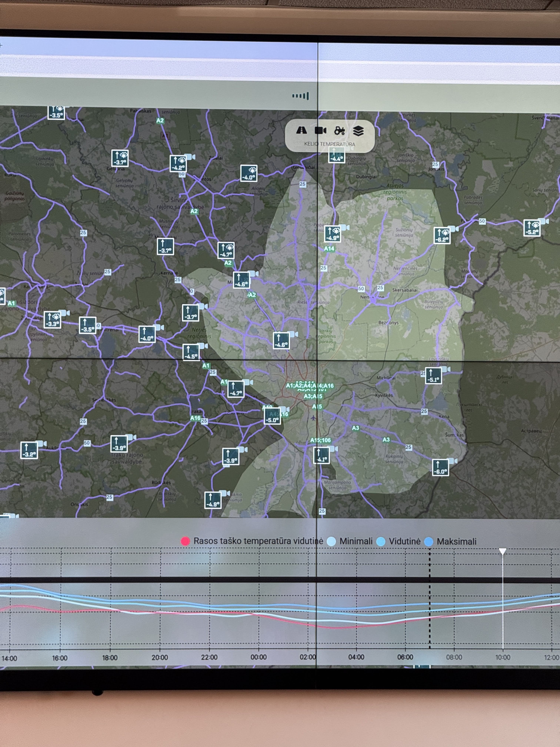Click the signal bars icon above map
This screenshot has width=560, height=747.
point(300,96)
